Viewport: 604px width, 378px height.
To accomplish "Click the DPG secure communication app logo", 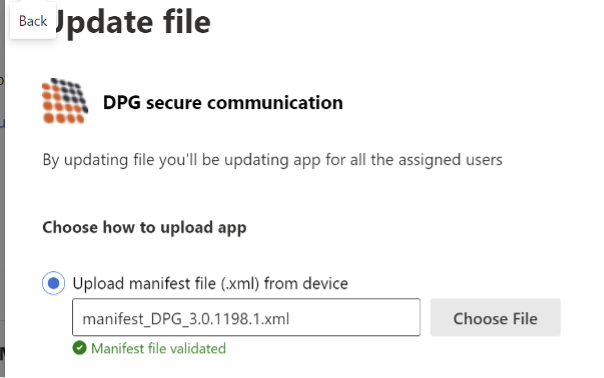I will (x=65, y=101).
